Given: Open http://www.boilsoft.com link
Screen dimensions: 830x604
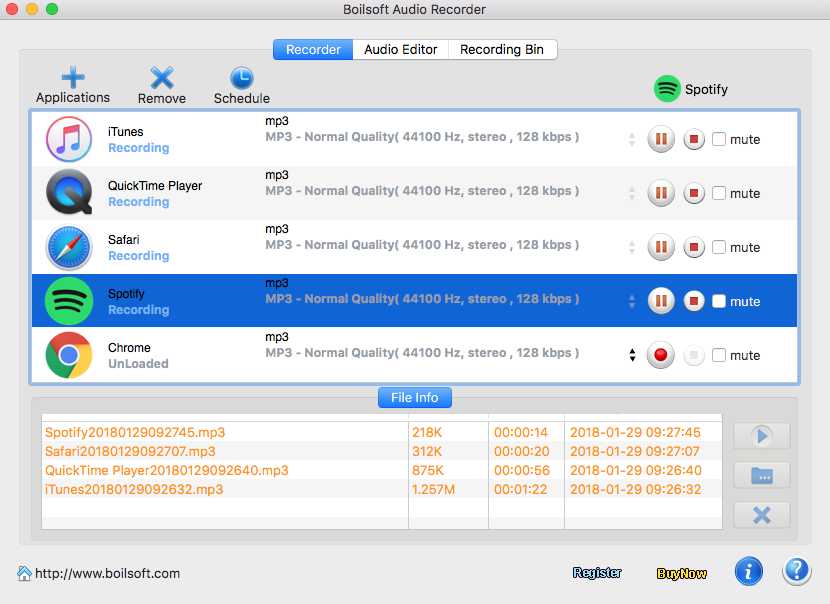Looking at the screenshot, I should [107, 573].
